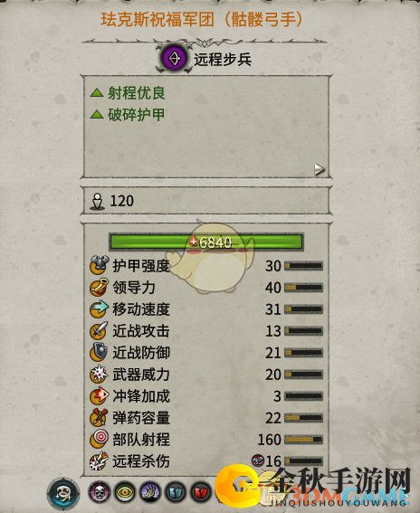Screen dimensions: 420x513
Task: Click the unit size figure icon beside 120
Action: (x=97, y=201)
